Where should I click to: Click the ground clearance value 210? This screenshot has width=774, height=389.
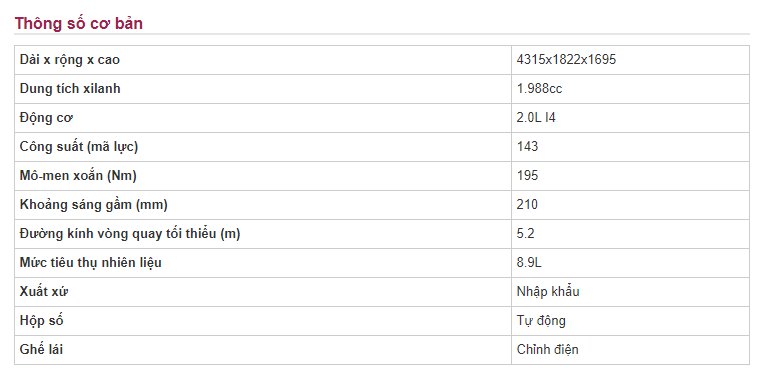coord(527,204)
